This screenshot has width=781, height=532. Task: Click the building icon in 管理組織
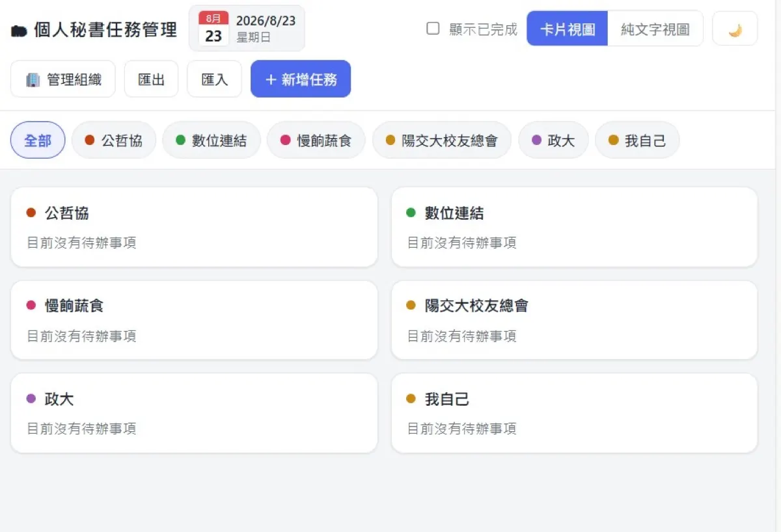[33, 79]
